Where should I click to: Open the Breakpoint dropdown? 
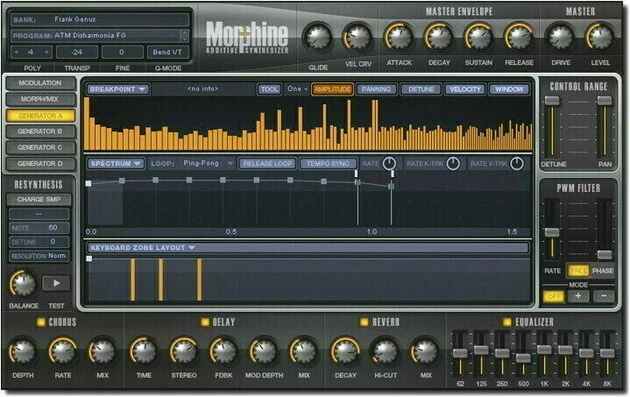118,89
